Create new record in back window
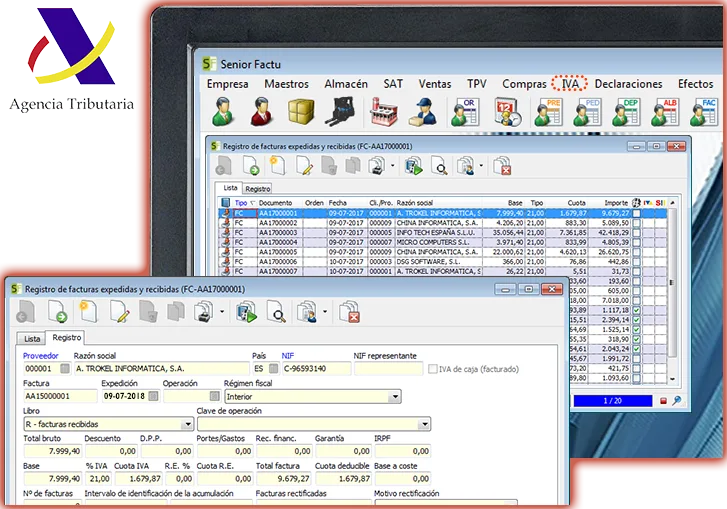 click(x=277, y=165)
